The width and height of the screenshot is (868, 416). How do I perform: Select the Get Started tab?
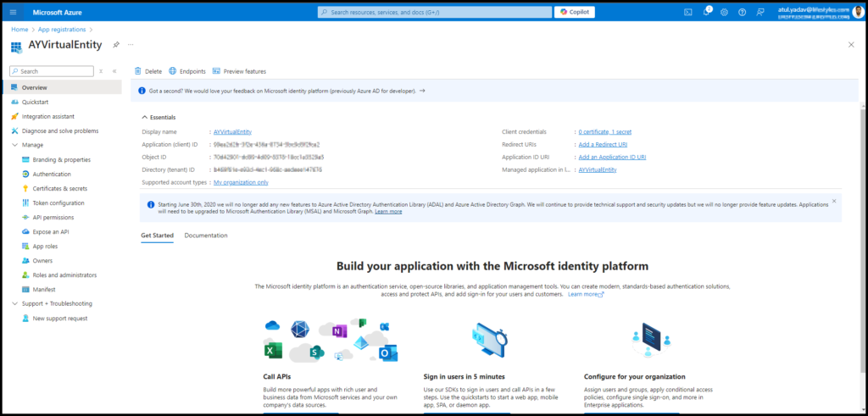tap(157, 235)
